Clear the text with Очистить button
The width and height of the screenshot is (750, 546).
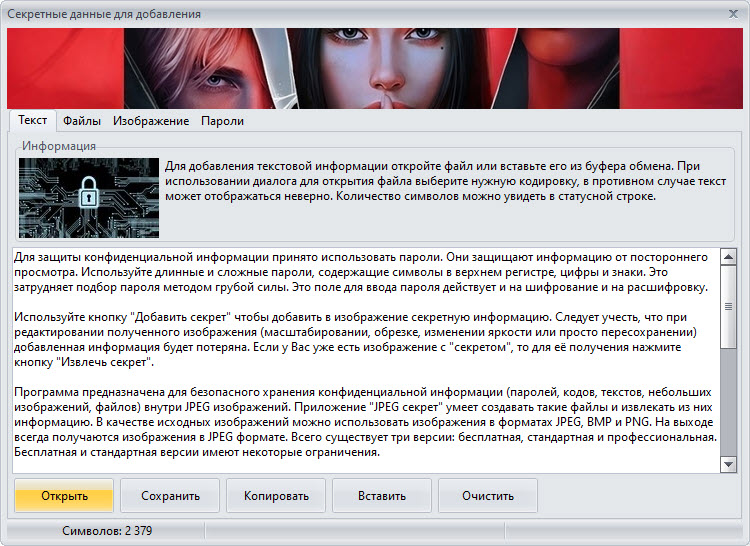(x=487, y=496)
